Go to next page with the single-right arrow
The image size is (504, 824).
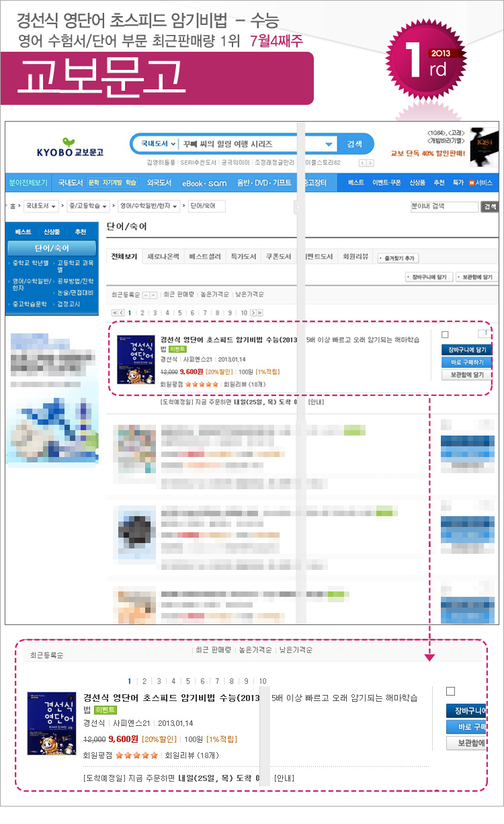(253, 313)
